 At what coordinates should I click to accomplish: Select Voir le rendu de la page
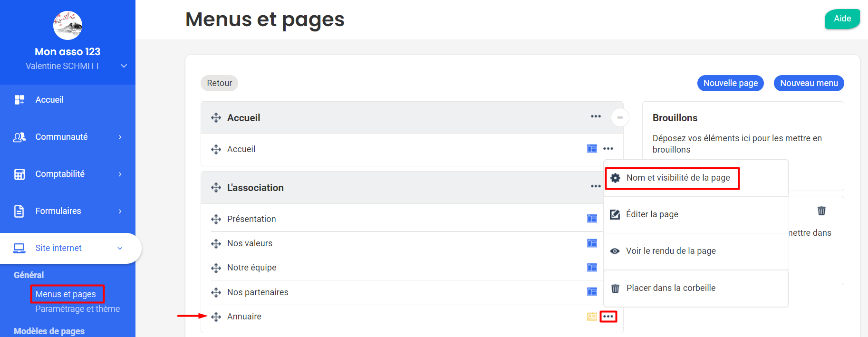coord(670,251)
